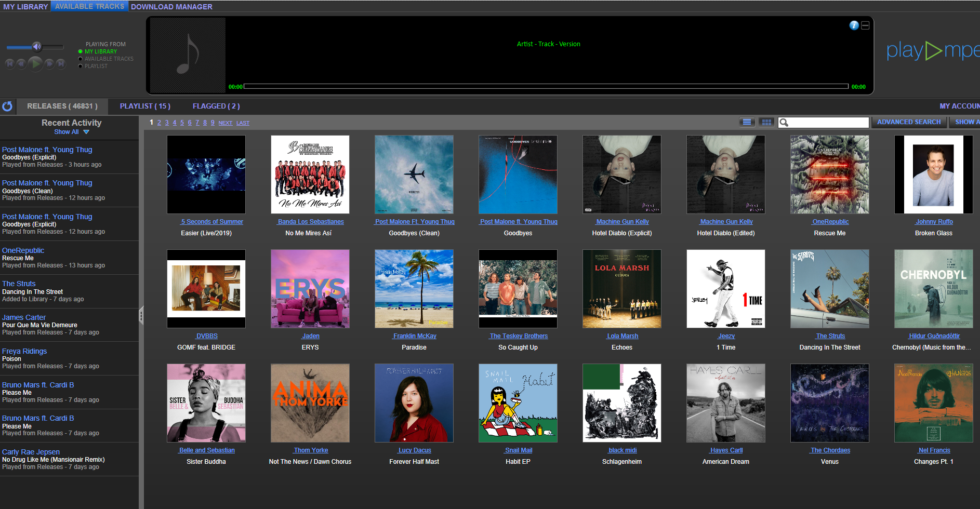
Task: Select the Sister Buddha album cover
Action: (206, 403)
